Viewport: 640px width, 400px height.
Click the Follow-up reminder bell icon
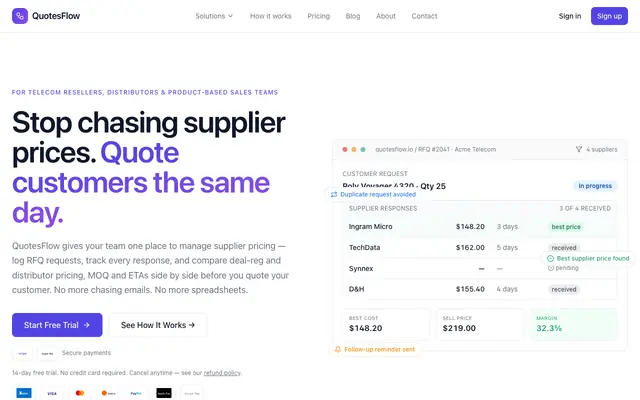338,349
